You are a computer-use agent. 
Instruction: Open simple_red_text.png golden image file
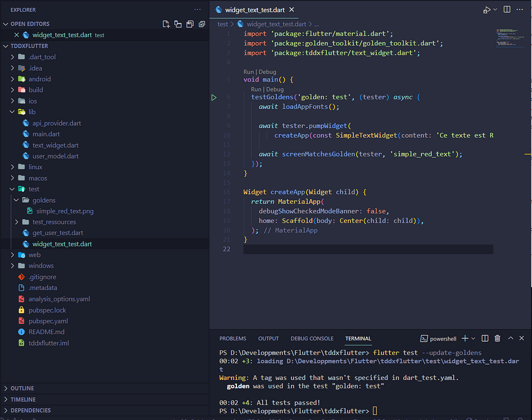tap(104, 211)
